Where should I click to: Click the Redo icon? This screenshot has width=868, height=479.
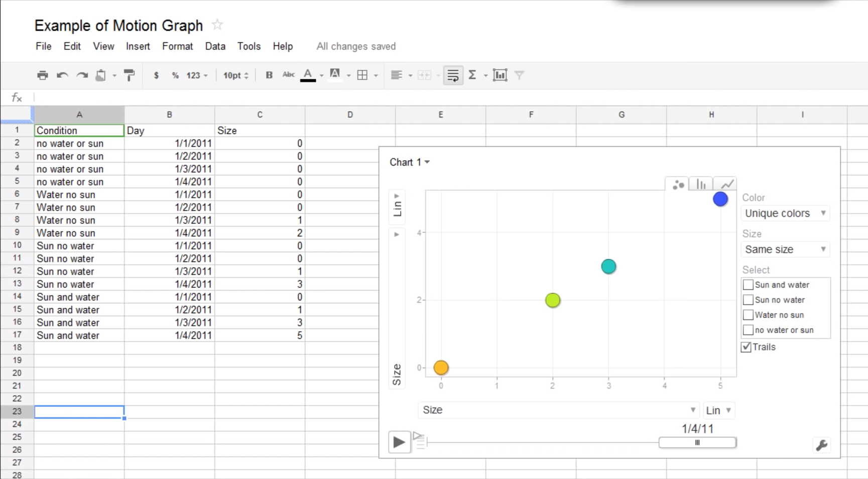click(x=82, y=75)
